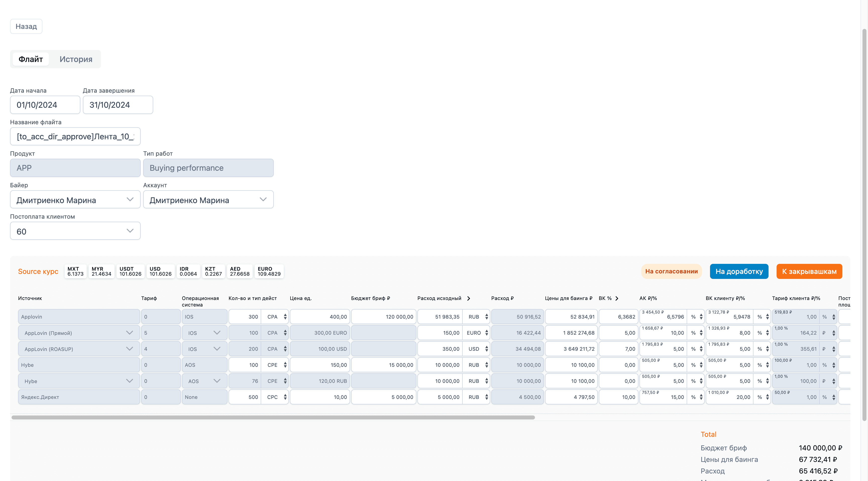The image size is (868, 481).
Task: Click the disabled Продукт field APP
Action: pyautogui.click(x=75, y=168)
